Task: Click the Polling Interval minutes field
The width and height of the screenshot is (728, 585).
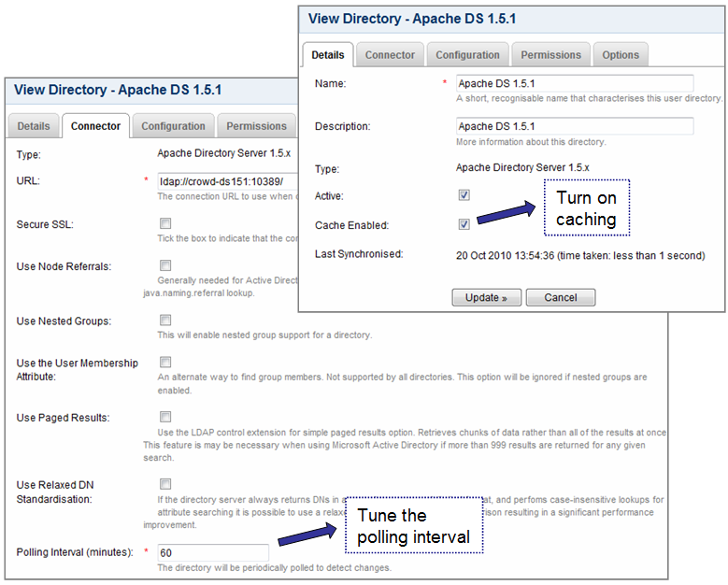Action: point(213,552)
